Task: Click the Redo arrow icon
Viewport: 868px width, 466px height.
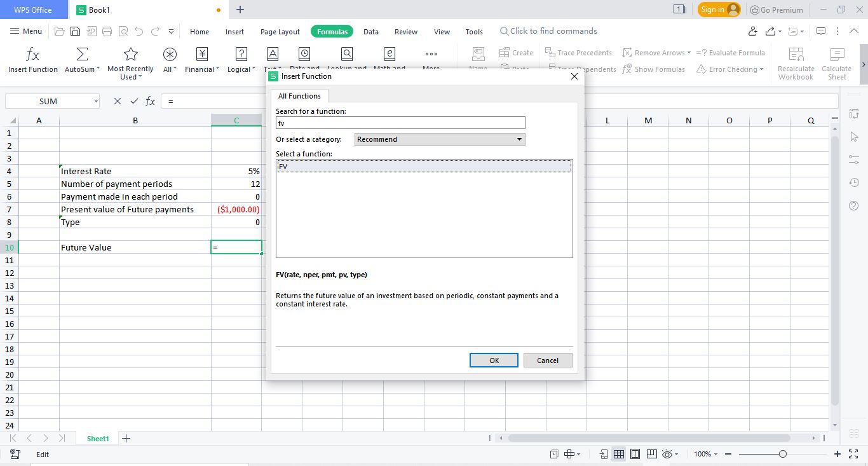Action: (x=154, y=31)
